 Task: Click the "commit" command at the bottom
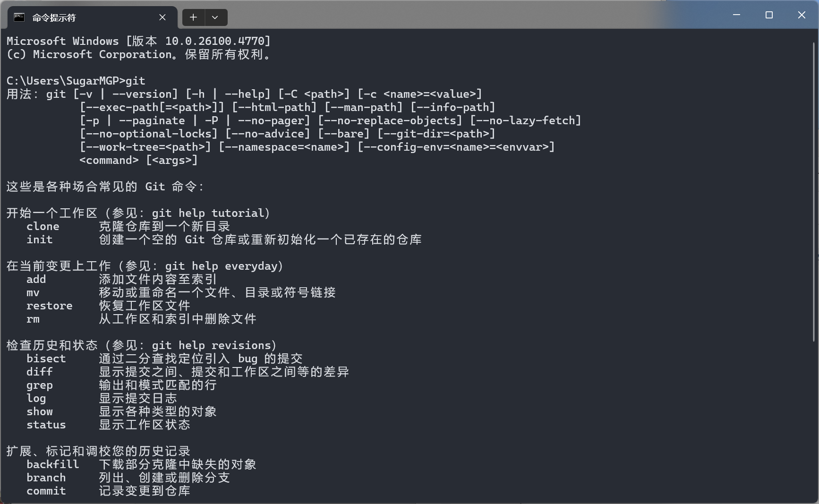(46, 491)
